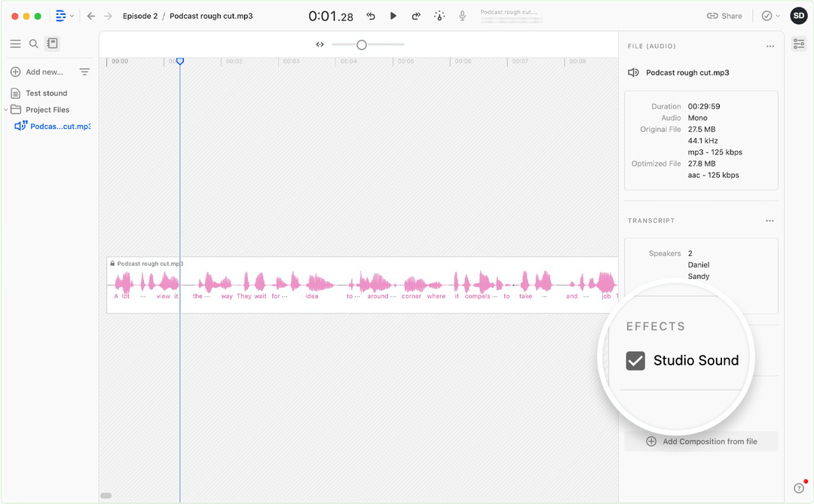Open the File panel options with the ellipsis
The image size is (814, 504).
point(770,46)
